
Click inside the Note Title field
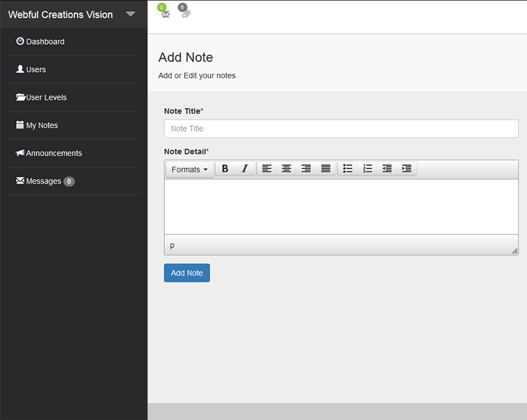coord(341,128)
